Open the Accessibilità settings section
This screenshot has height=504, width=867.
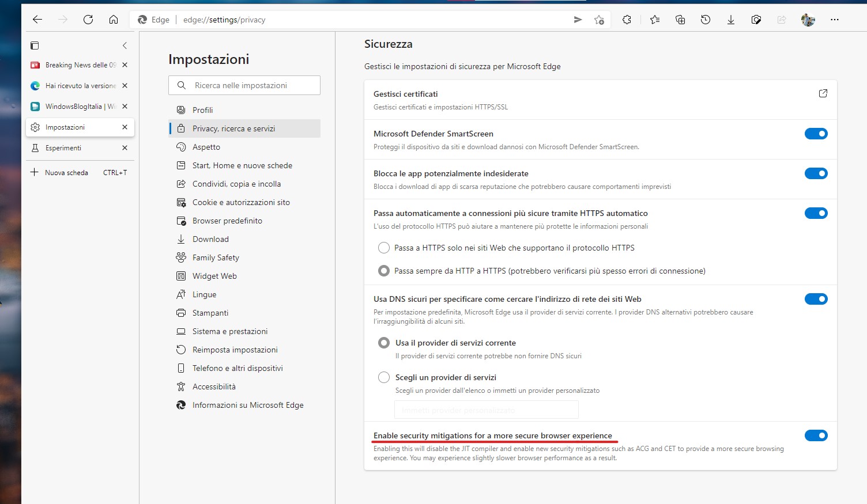click(x=244, y=386)
